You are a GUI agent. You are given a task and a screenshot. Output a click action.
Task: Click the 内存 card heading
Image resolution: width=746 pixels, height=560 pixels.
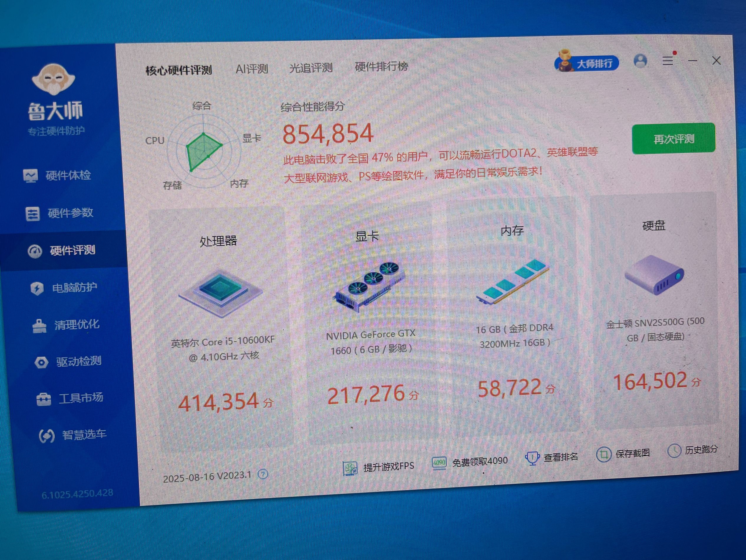512,230
